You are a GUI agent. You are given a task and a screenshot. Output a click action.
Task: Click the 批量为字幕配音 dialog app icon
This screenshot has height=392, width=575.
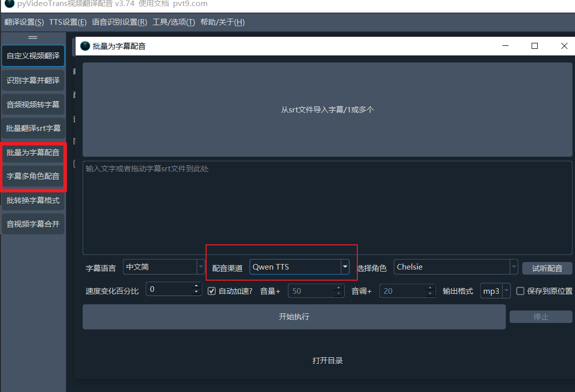click(85, 46)
